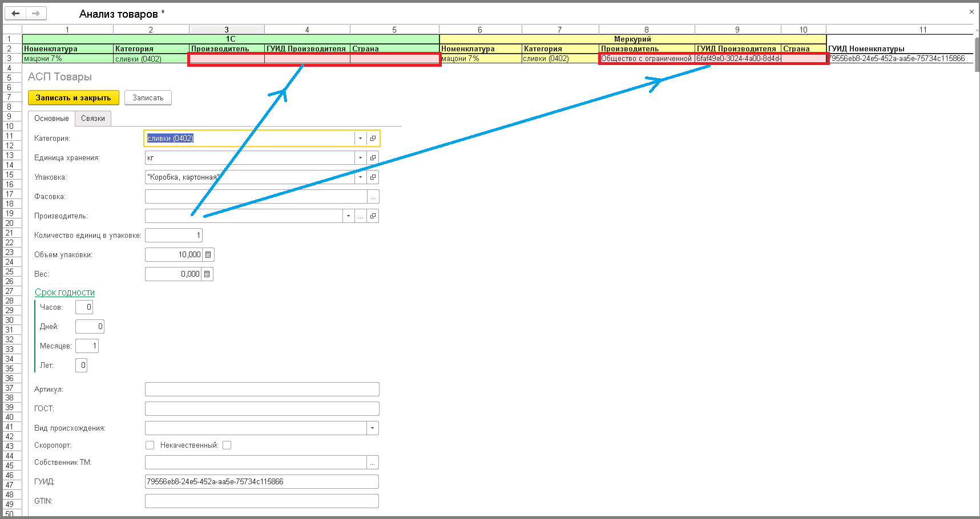980x519 pixels.
Task: Click the Лет input field
Action: click(82, 365)
